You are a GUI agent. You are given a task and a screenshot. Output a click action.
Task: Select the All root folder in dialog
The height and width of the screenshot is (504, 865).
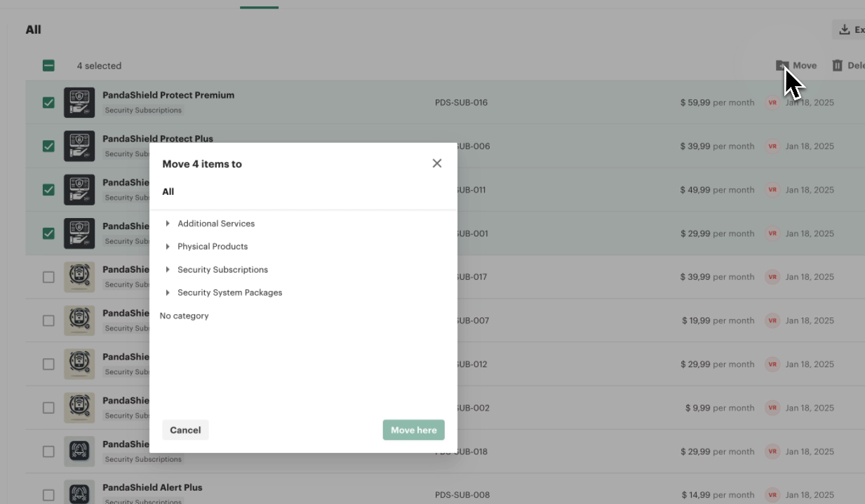pos(168,191)
